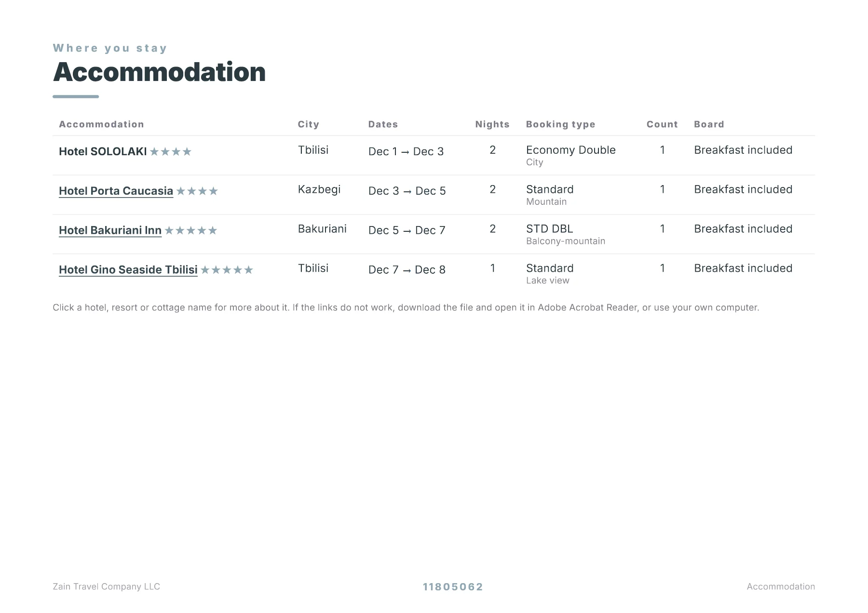Image resolution: width=868 pixels, height=613 pixels.
Task: Select "Standard" booking type in the Gino Seaside row
Action: [550, 268]
